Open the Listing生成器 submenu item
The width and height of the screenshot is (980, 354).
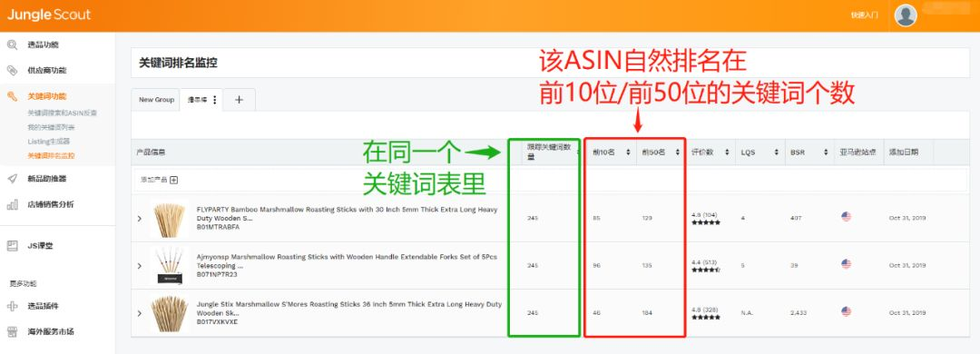pos(49,142)
